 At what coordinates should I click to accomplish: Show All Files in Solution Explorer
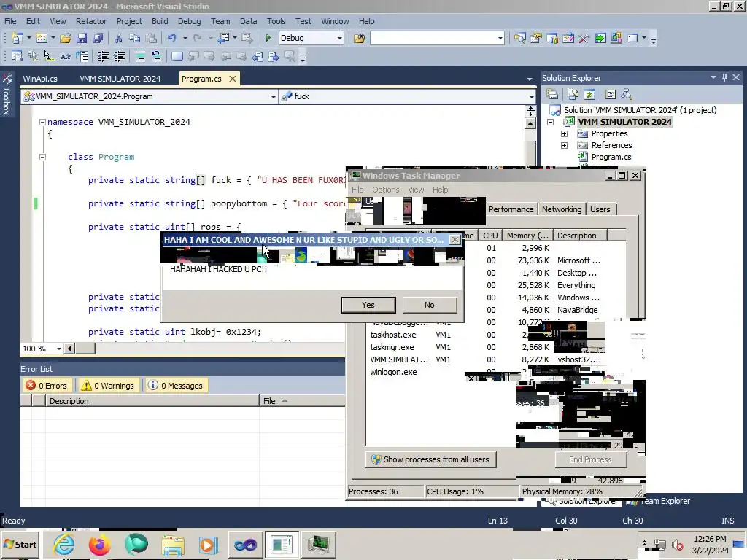573,94
